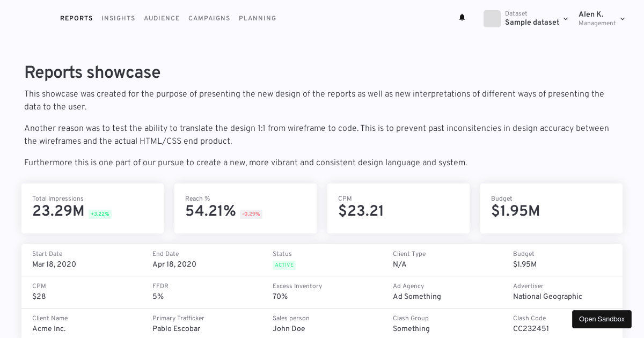The image size is (644, 338).
Task: Click the dataset thumbnail icon
Action: tap(492, 19)
